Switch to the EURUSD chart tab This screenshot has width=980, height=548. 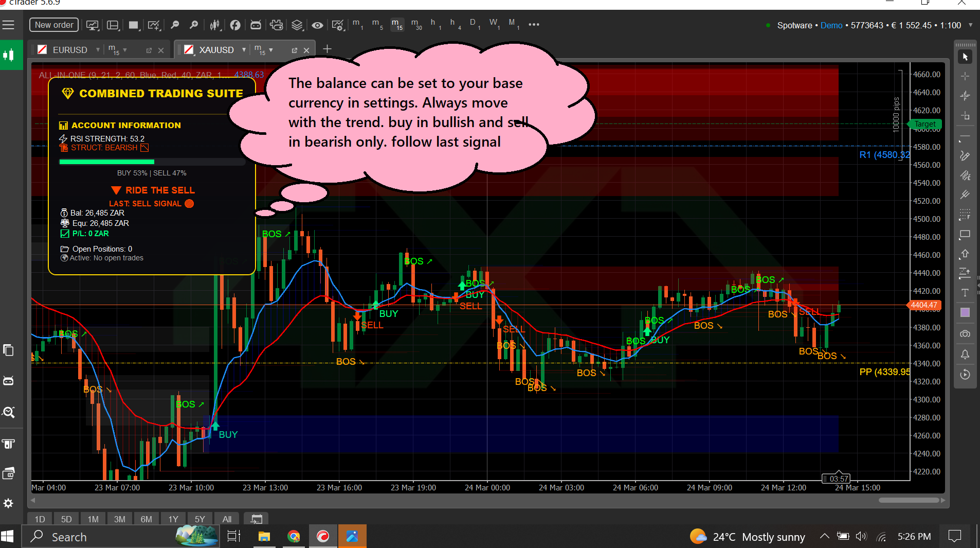tap(69, 50)
